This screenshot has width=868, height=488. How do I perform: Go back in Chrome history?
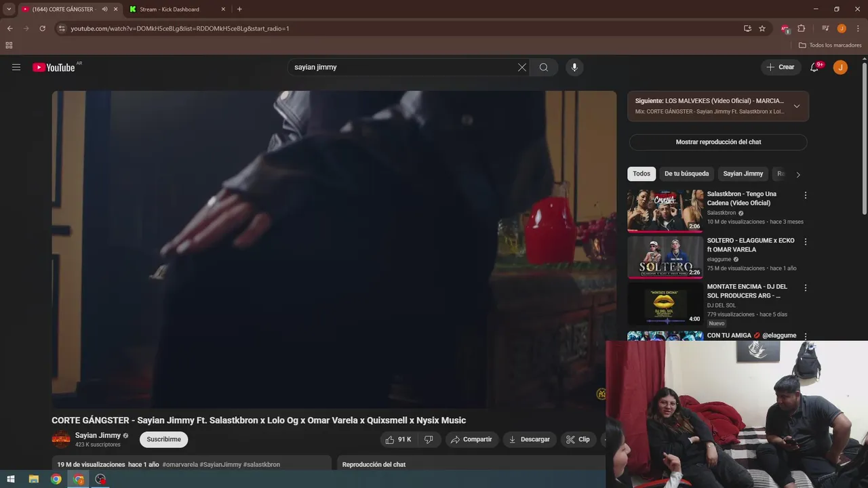click(9, 28)
